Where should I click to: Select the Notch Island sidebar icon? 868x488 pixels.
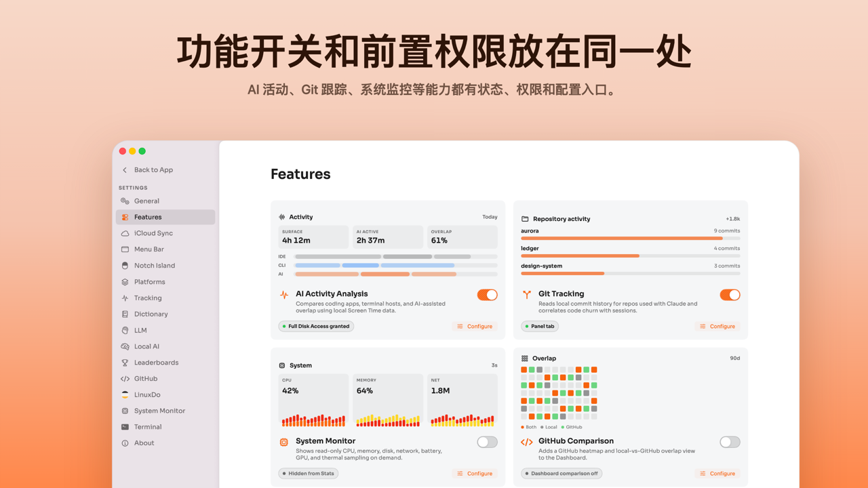(125, 266)
